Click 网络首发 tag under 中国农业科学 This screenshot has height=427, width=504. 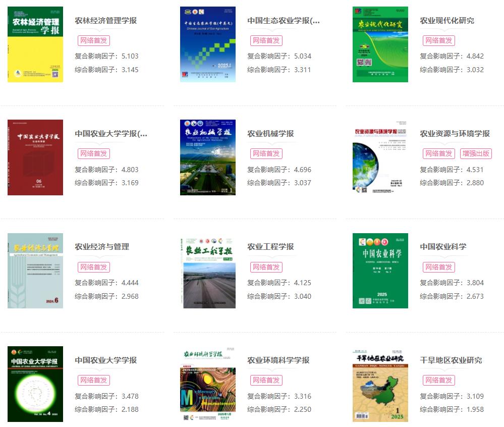[x=439, y=267]
